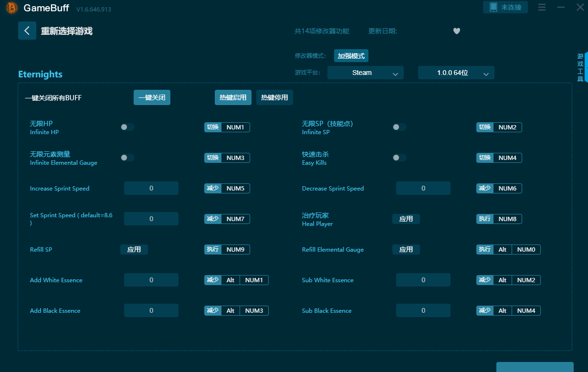The height and width of the screenshot is (372, 588).
Task: Click NUM5 hotkey for Increase Sprint Speed
Action: (235, 188)
